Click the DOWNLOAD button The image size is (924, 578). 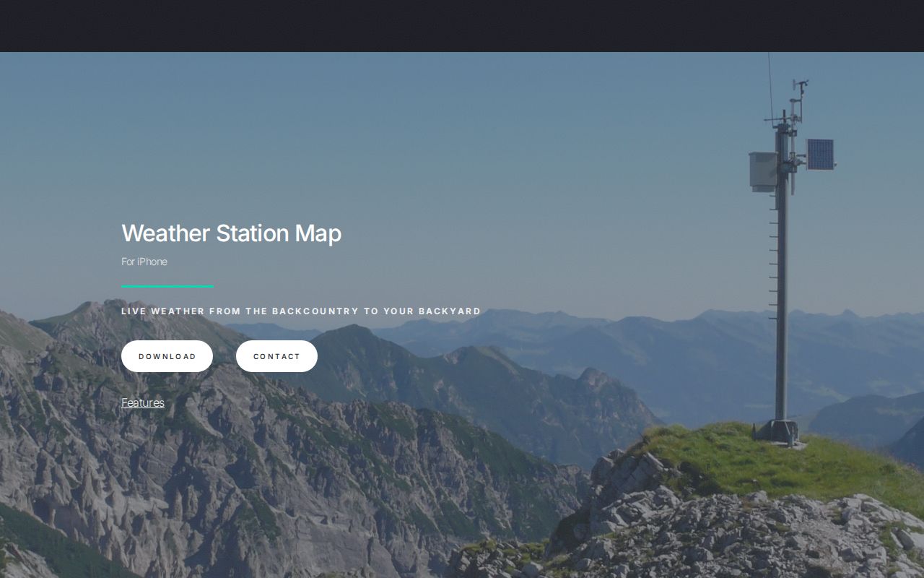click(x=167, y=355)
